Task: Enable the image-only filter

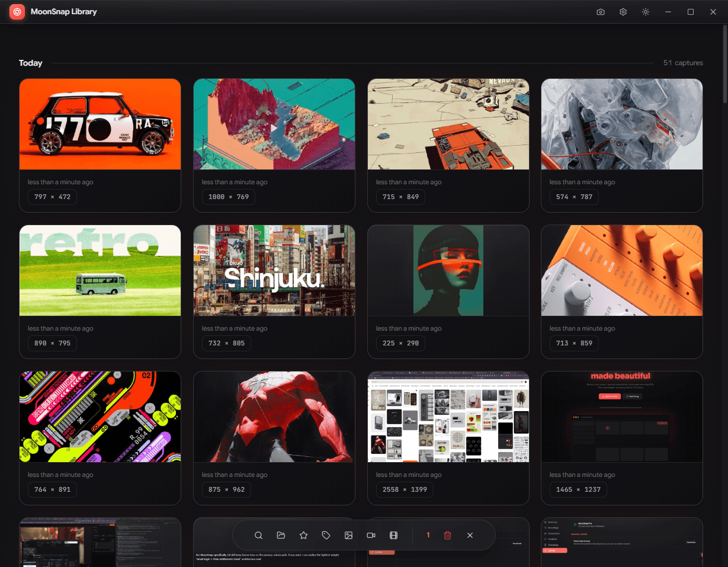Action: click(348, 535)
